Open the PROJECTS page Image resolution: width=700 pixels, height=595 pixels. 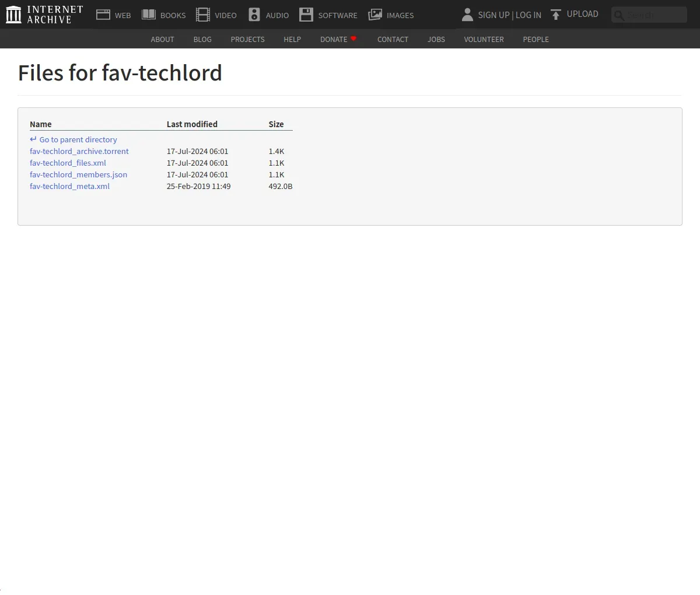247,40
